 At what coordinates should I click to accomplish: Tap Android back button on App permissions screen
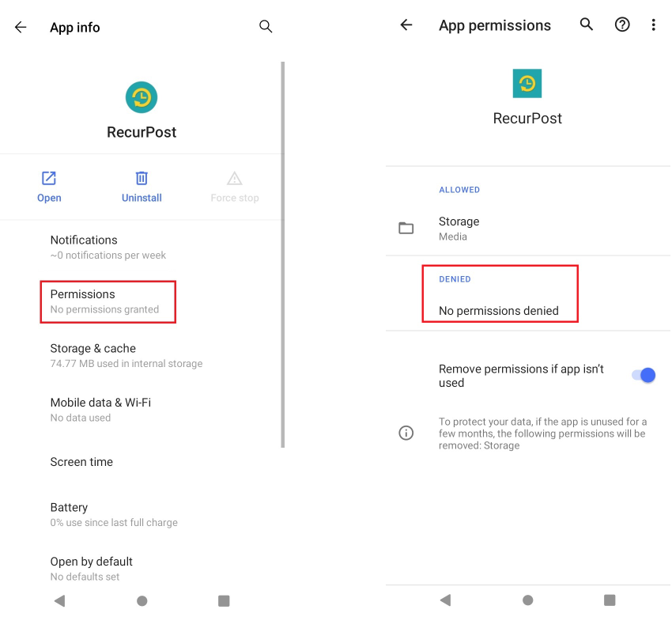445,600
